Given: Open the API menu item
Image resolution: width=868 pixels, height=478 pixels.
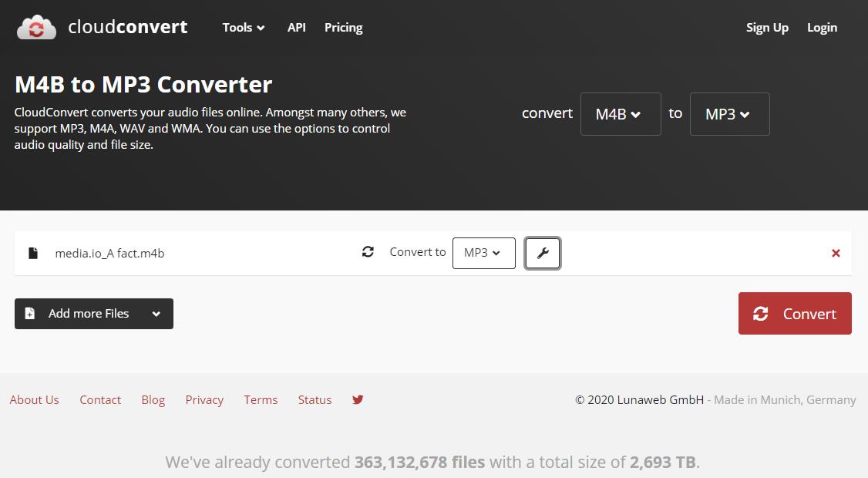Looking at the screenshot, I should (297, 28).
